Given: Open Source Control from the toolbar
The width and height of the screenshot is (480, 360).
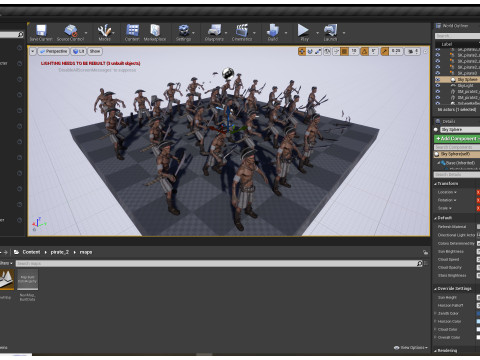Looking at the screenshot, I should pyautogui.click(x=70, y=33).
